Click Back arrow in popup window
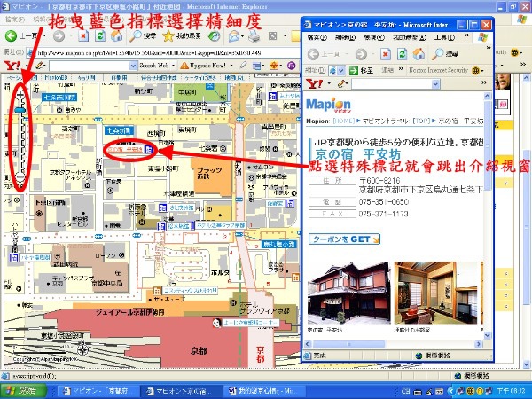This screenshot has height=399, width=532. [x=313, y=54]
